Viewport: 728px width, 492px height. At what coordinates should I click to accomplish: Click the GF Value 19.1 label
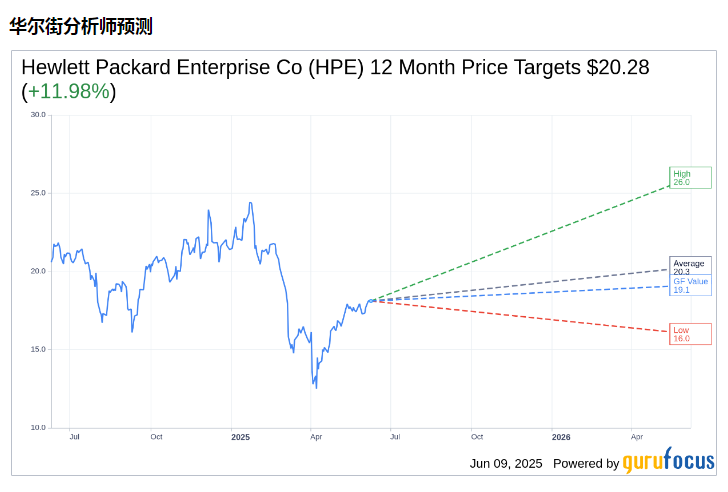690,285
